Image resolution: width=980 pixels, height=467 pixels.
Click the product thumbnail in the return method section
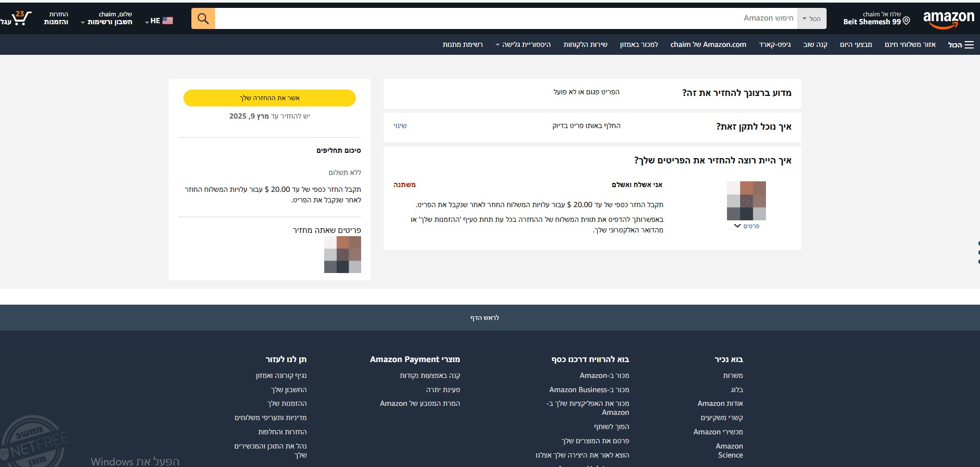click(x=746, y=201)
